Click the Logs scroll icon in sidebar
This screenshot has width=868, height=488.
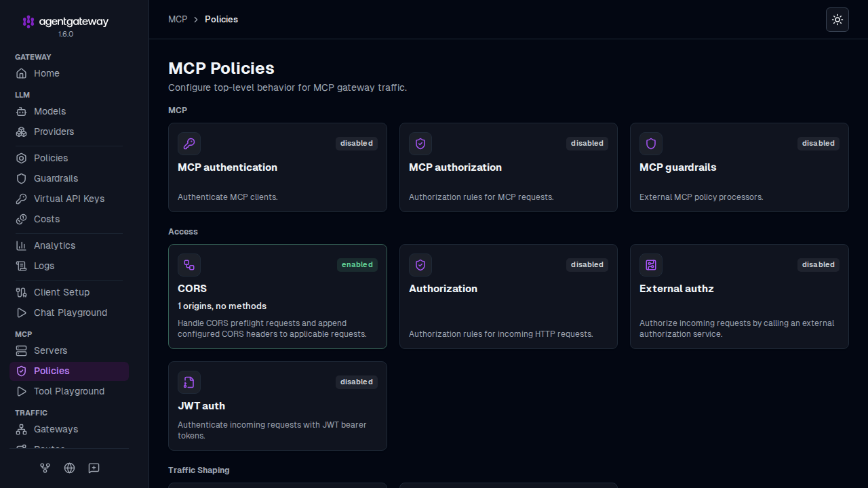coord(22,266)
